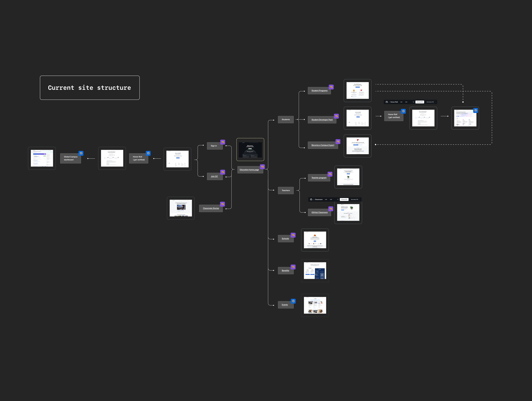Click Secondary CTA in the Honor Roll nav bar
532x401 pixels.
pos(430,102)
